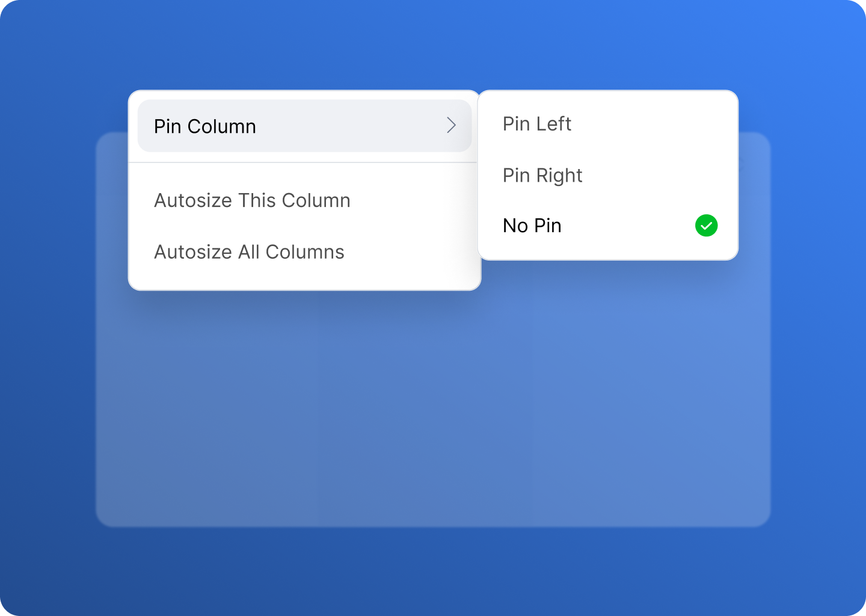
Task: Click the green checkmark beside No Pin
Action: pos(706,226)
